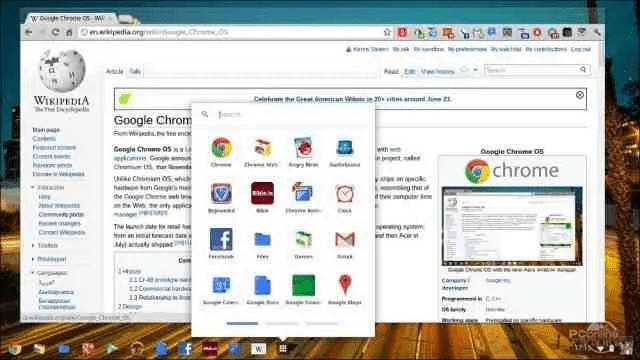Open the Random article sidebar link
640x360 pixels.
52,165
